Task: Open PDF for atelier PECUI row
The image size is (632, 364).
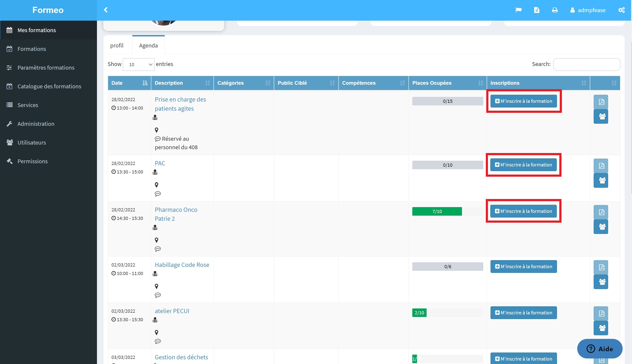Action: coord(601,313)
